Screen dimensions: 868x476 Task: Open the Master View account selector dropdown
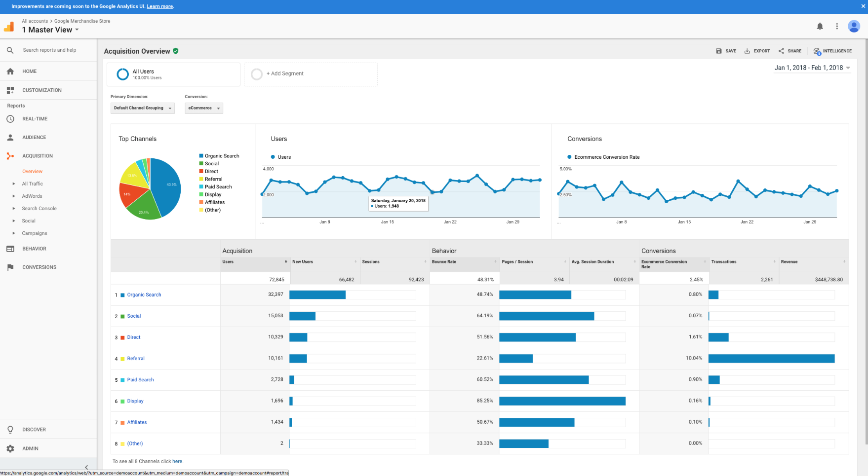(x=50, y=30)
